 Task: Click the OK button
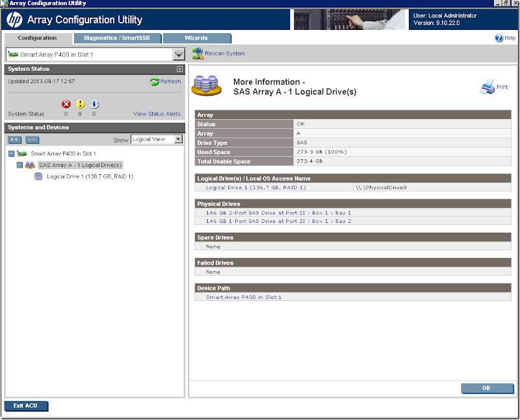[487, 388]
